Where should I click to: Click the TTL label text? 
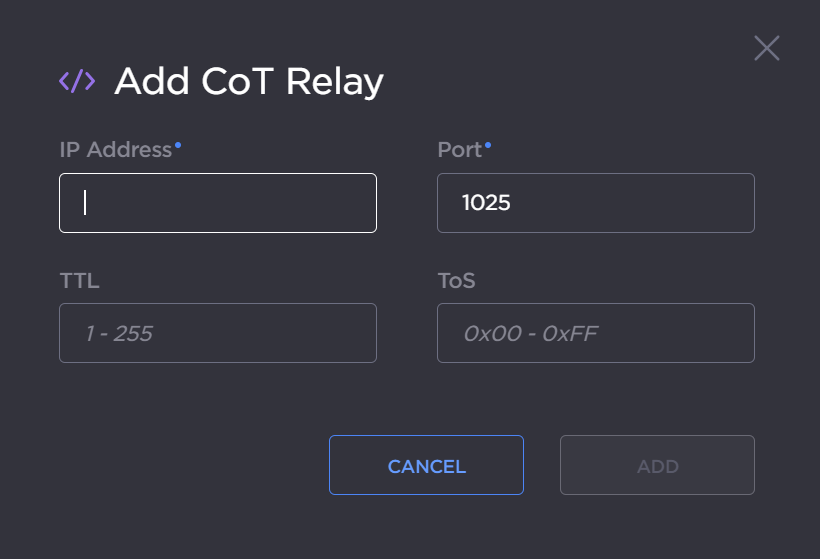[x=79, y=281]
